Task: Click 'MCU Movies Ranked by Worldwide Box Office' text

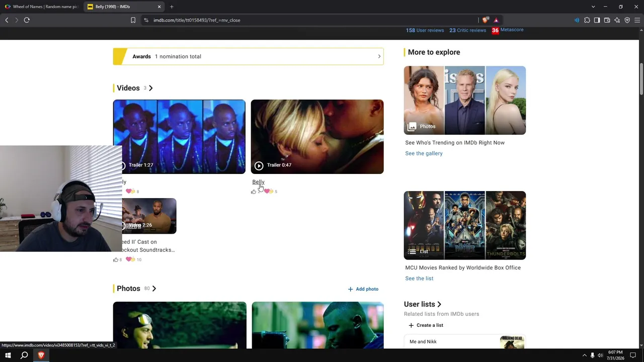Action: coord(463,268)
